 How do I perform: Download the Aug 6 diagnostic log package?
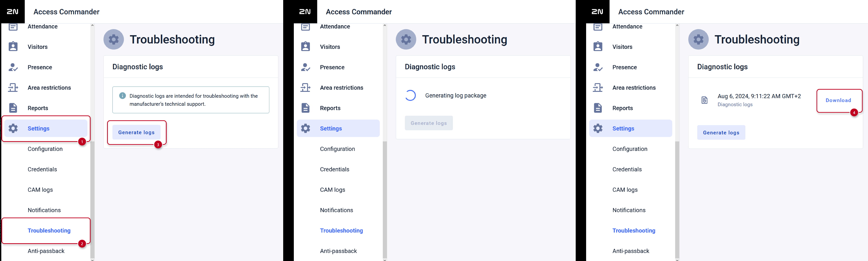pyautogui.click(x=838, y=101)
